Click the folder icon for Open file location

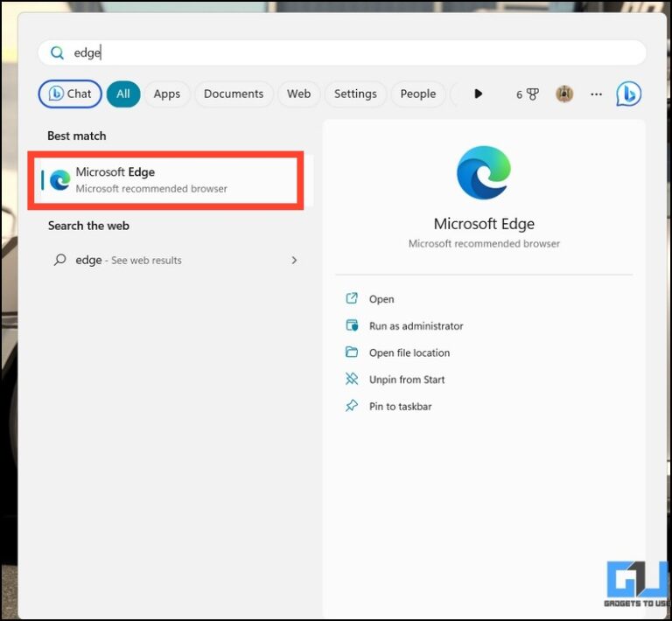[352, 352]
